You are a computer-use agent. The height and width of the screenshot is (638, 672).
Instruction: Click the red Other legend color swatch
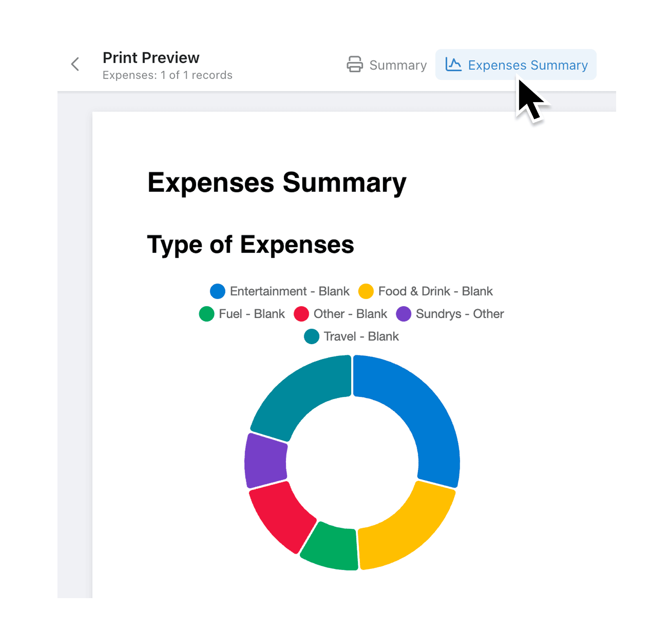coord(301,314)
